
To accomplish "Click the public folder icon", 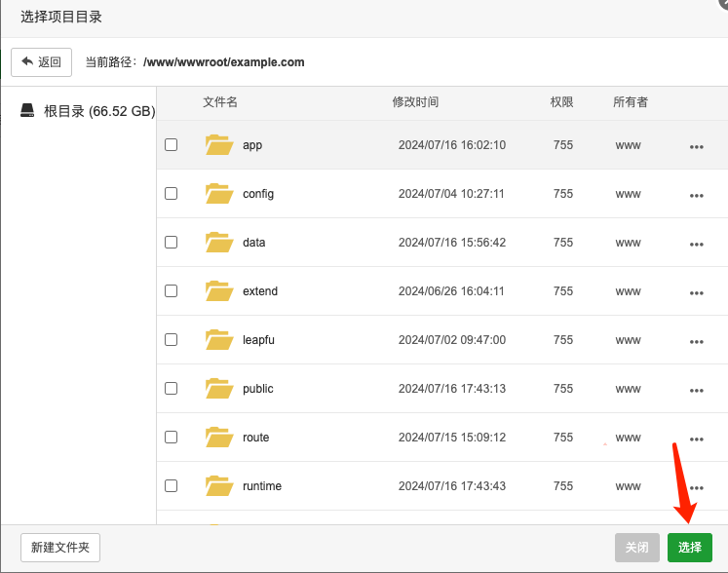I will [219, 389].
